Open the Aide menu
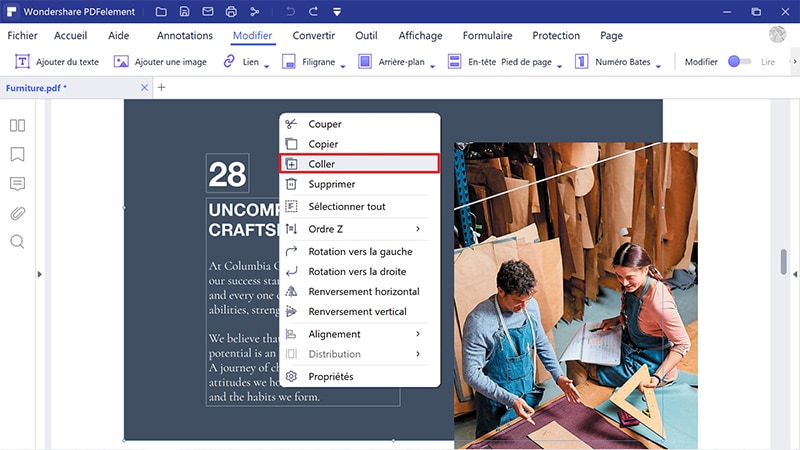800x450 pixels. pos(118,35)
